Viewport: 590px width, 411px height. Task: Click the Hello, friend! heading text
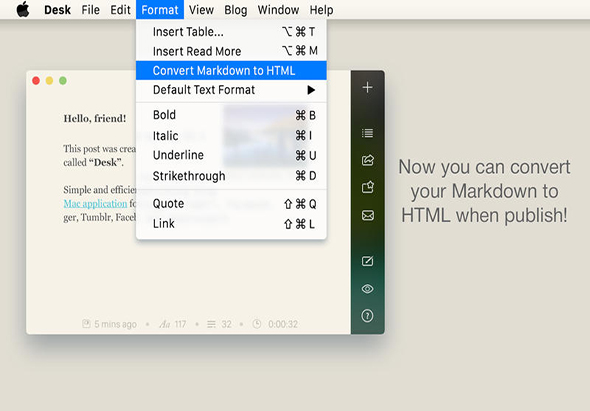pyautogui.click(x=95, y=119)
